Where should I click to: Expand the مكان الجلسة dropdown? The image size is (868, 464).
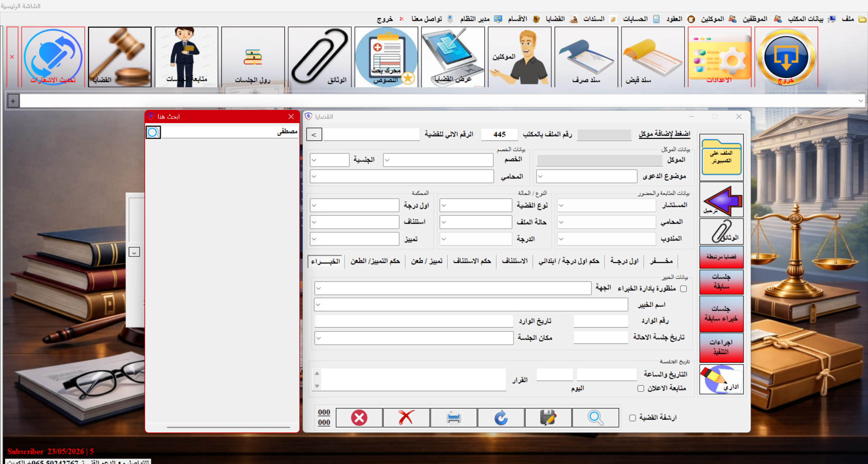[x=318, y=338]
